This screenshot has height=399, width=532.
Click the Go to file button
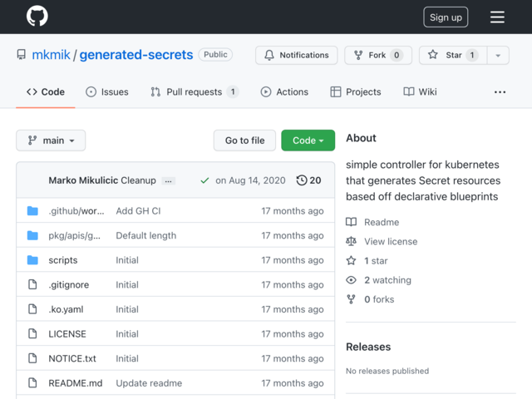tap(244, 140)
